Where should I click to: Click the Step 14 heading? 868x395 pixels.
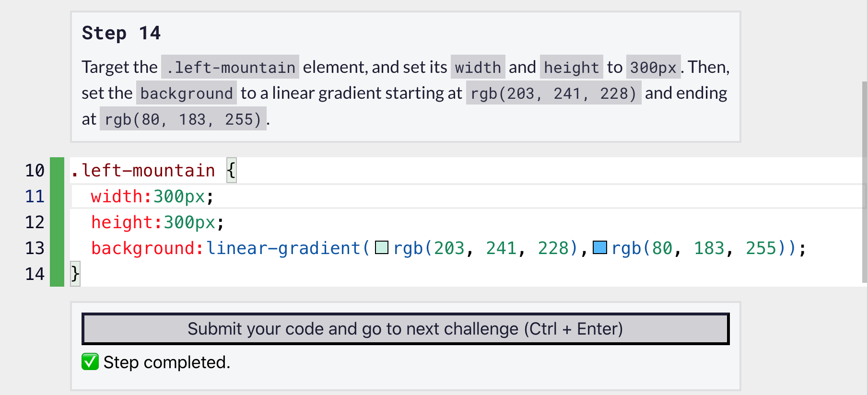(x=121, y=33)
